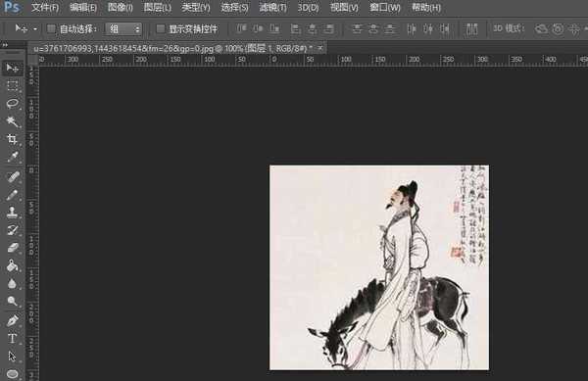Click align horizontal centers icon
The width and height of the screenshot is (588, 381).
click(312, 28)
